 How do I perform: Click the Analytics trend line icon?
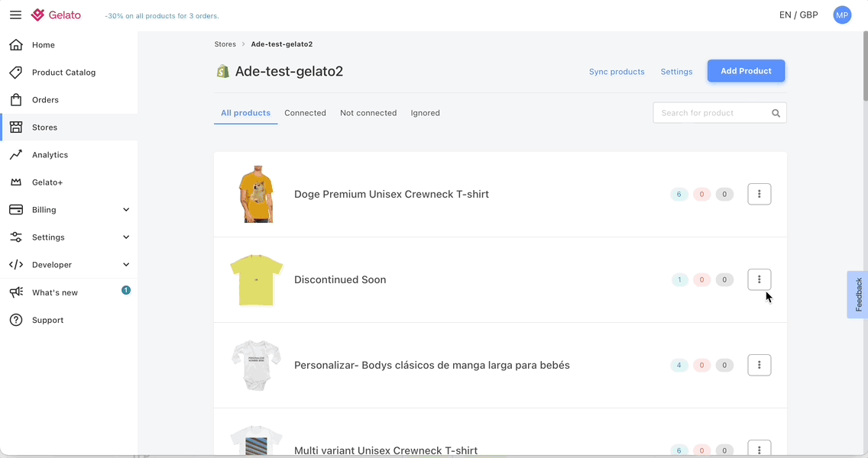point(16,155)
